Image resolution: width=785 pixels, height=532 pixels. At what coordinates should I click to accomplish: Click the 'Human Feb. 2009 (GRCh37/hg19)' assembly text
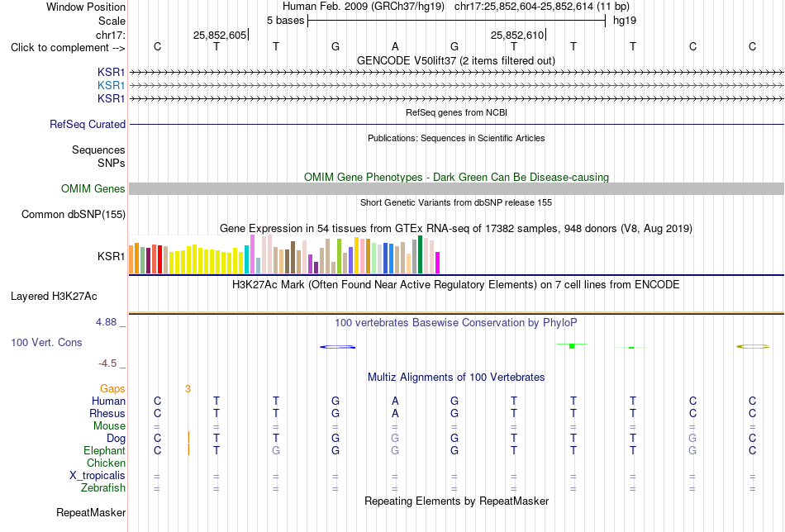tap(364, 7)
